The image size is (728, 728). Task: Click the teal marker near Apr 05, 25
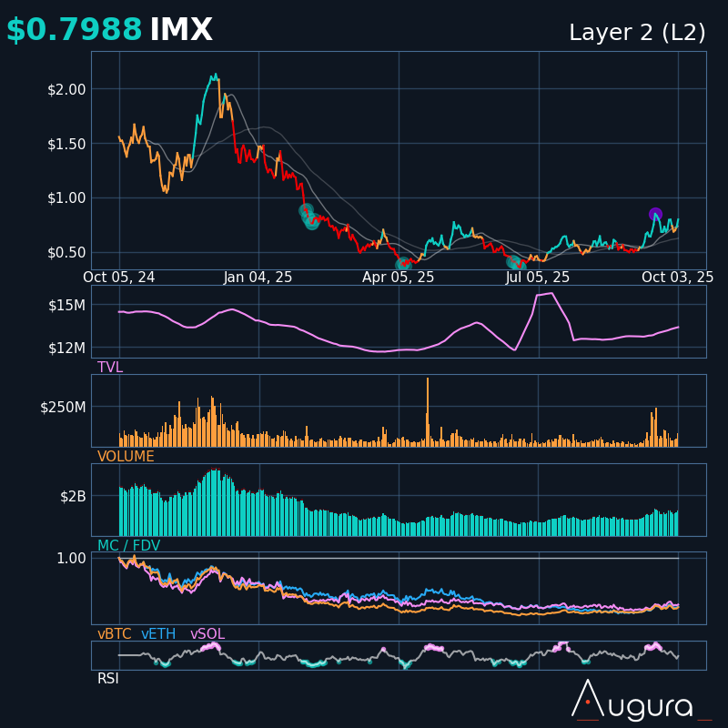coord(403,264)
